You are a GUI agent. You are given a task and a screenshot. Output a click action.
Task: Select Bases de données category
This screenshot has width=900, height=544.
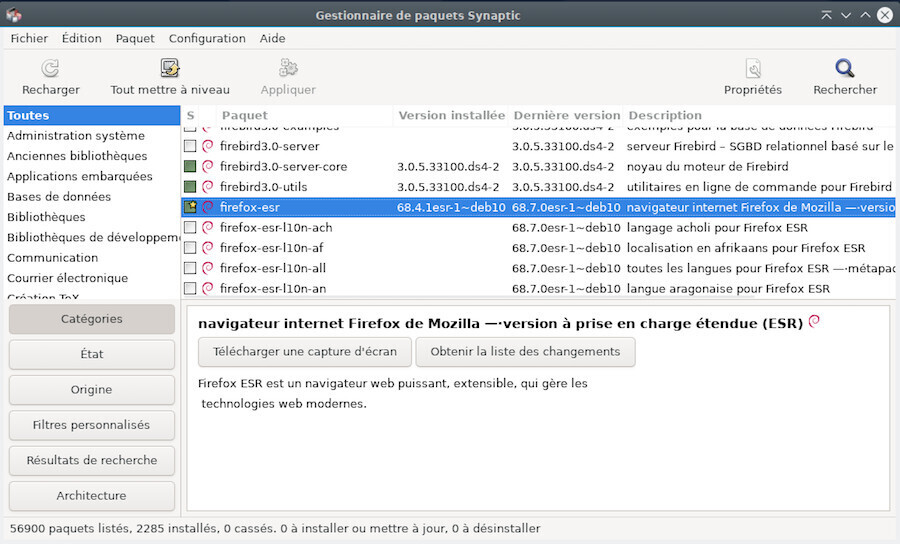(x=59, y=196)
